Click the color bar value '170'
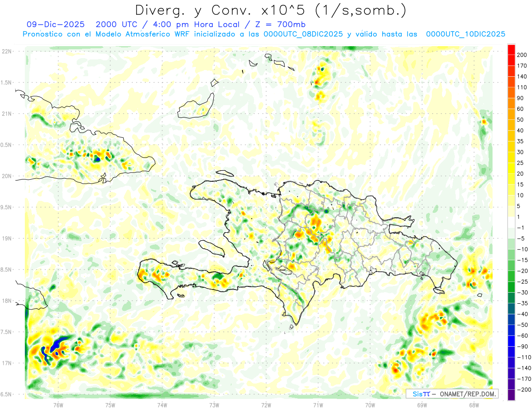 [x=523, y=66]
